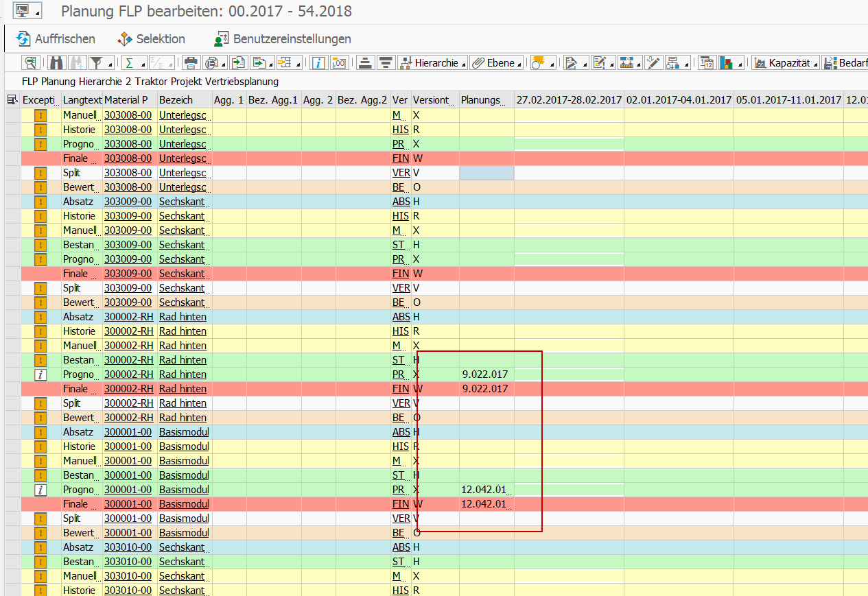Click the Auffrischen button
This screenshot has width=868, height=596.
(56, 39)
